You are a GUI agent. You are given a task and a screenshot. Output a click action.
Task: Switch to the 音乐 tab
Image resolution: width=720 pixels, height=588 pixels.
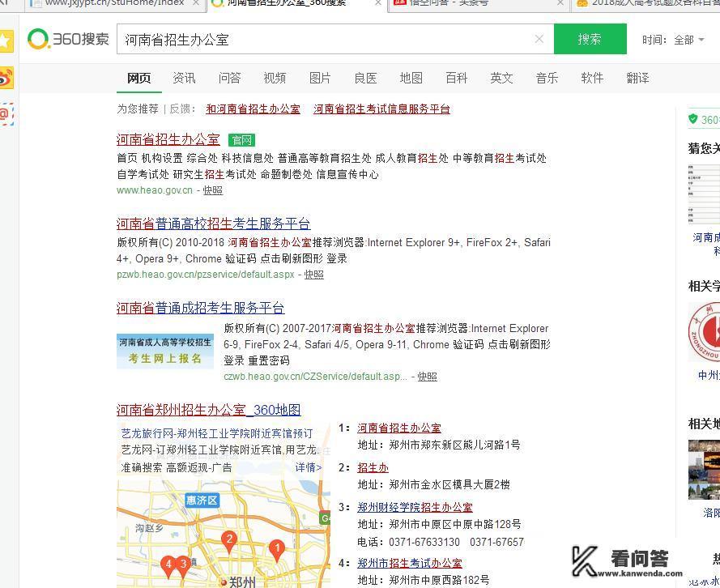(547, 78)
